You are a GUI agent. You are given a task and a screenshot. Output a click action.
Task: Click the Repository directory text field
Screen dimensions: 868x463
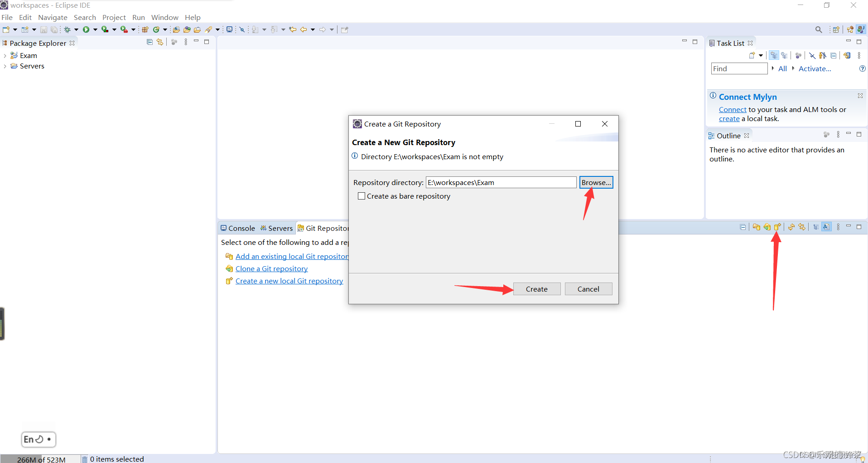[501, 182]
